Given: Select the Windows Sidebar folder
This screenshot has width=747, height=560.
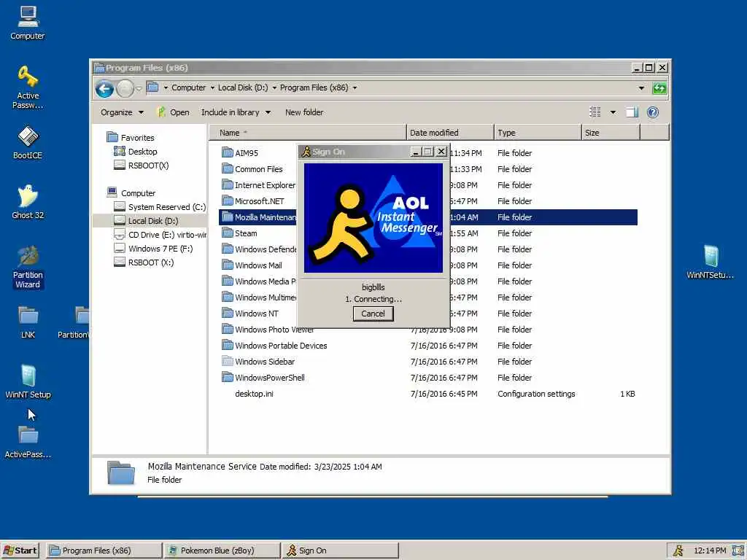Looking at the screenshot, I should [265, 362].
